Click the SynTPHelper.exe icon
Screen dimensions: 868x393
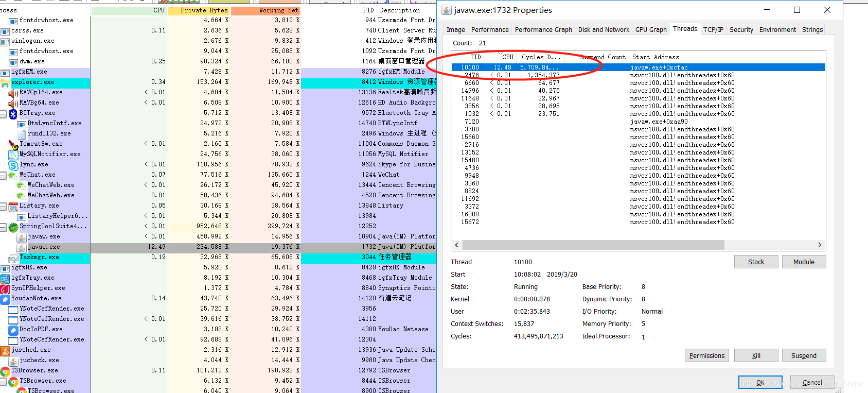(5, 288)
